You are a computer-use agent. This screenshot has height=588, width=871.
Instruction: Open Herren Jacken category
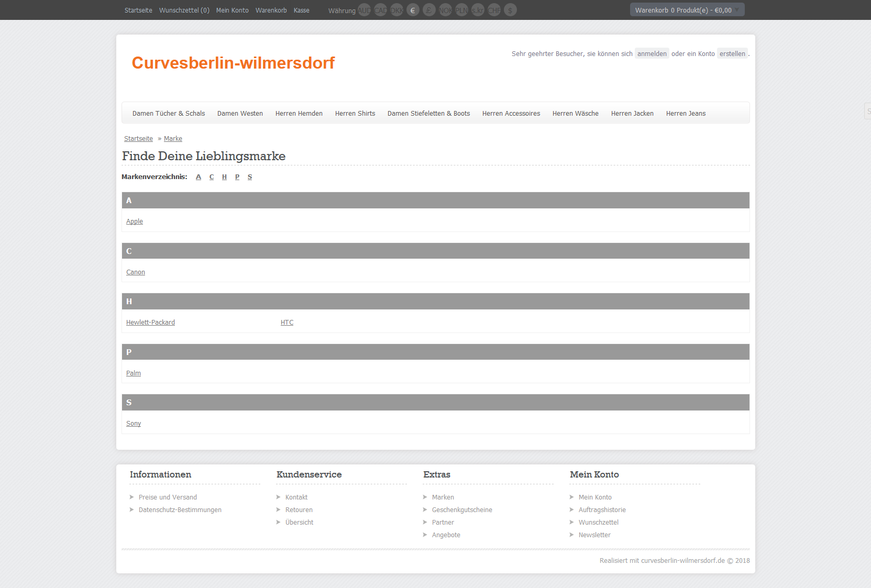632,113
